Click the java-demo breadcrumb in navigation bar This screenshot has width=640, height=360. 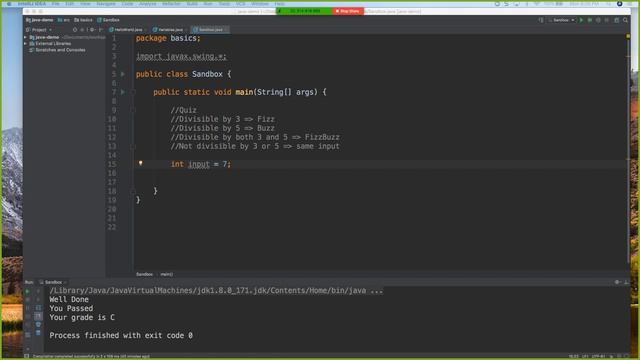click(40, 20)
